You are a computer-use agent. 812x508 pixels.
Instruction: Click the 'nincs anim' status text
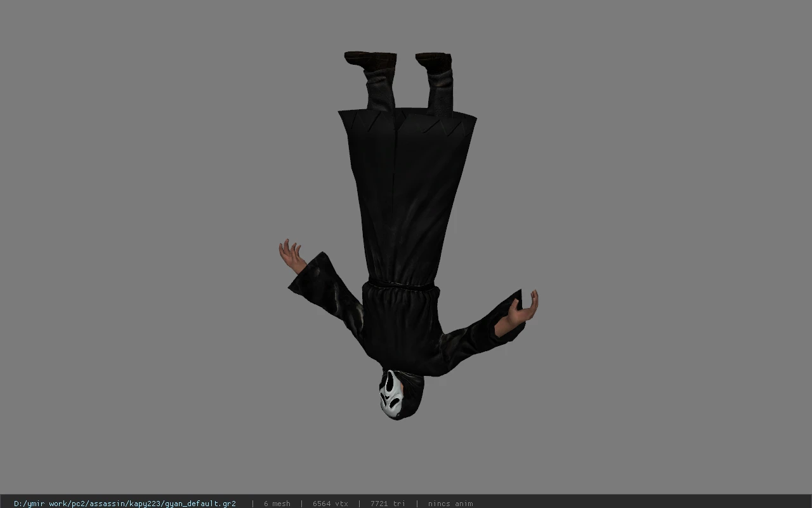click(x=450, y=504)
